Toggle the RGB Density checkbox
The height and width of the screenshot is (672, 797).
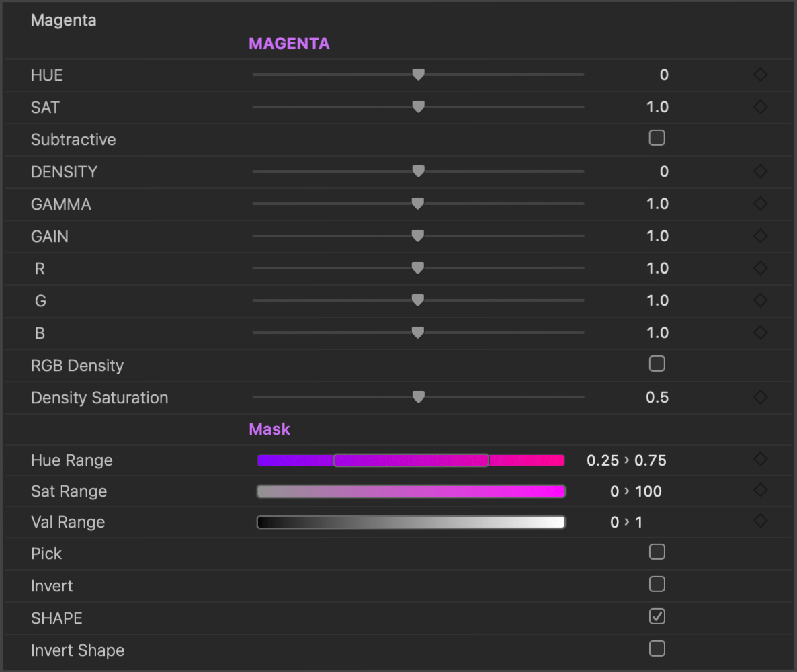click(657, 364)
